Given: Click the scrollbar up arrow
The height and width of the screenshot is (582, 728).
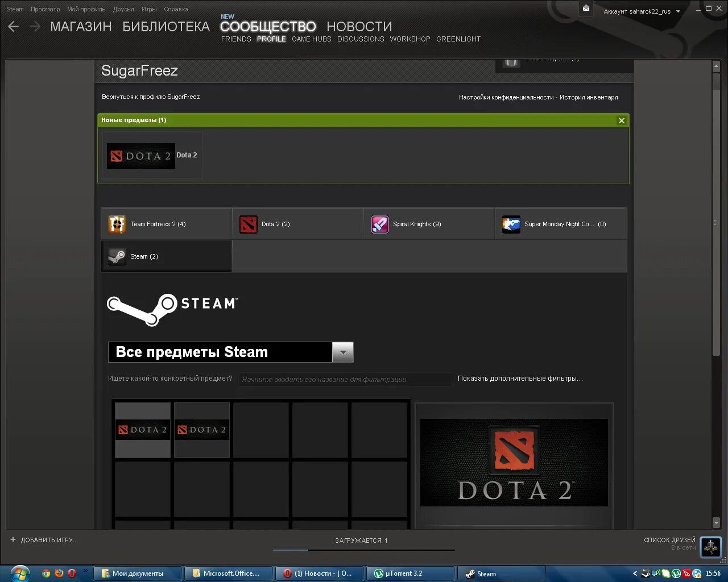Looking at the screenshot, I should coord(716,66).
